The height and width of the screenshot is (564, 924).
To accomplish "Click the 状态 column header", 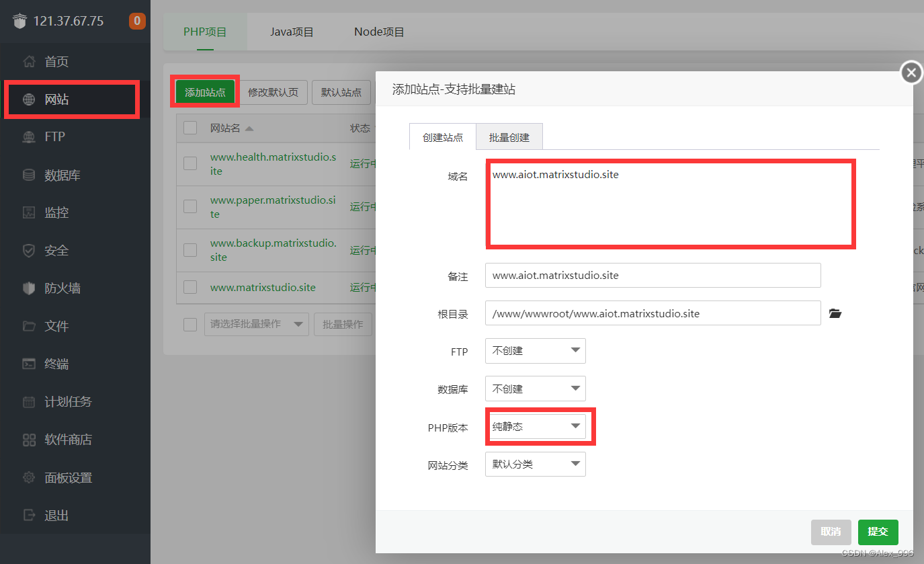I will [x=360, y=128].
